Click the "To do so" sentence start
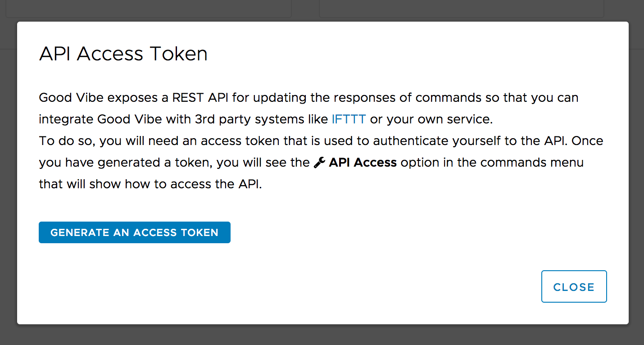Image resolution: width=644 pixels, height=345 pixels. [66, 141]
